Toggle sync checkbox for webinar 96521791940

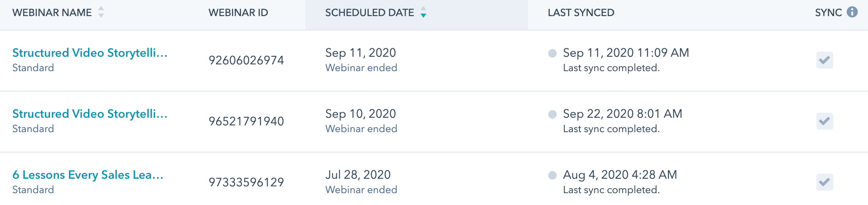click(x=824, y=121)
